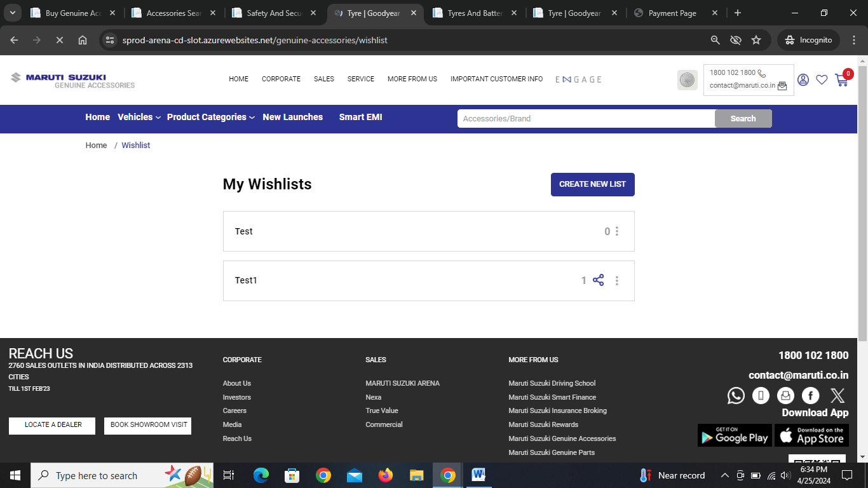Click the footer mail icon beside Facebook
Viewport: 868px width, 488px height.
(786, 396)
